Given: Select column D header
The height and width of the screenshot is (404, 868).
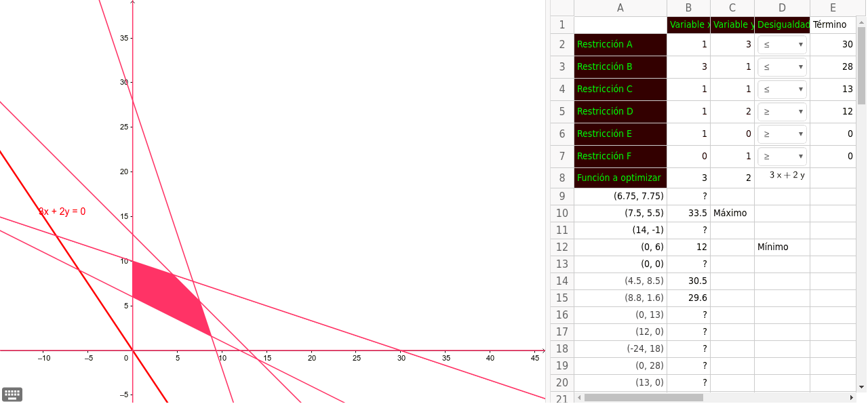Looking at the screenshot, I should [x=782, y=8].
